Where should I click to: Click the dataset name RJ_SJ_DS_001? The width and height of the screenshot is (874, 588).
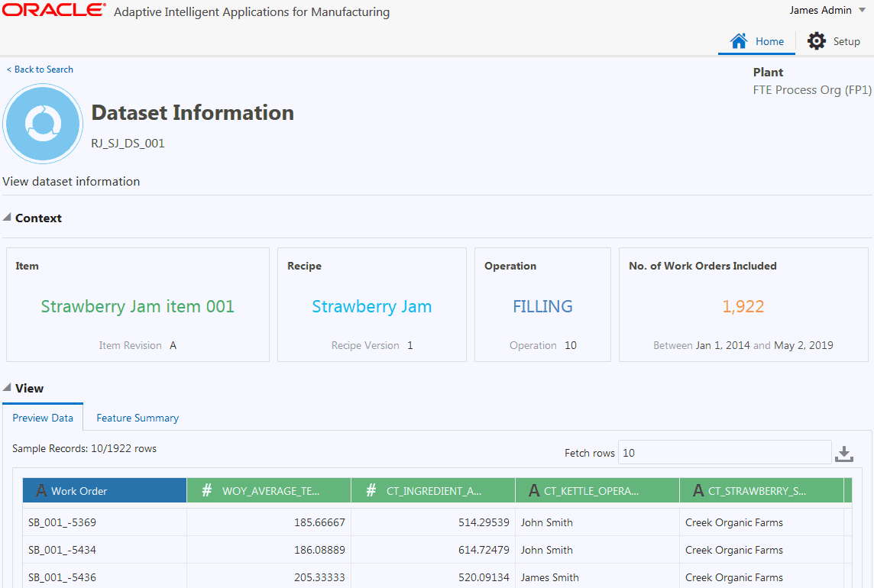pos(128,144)
